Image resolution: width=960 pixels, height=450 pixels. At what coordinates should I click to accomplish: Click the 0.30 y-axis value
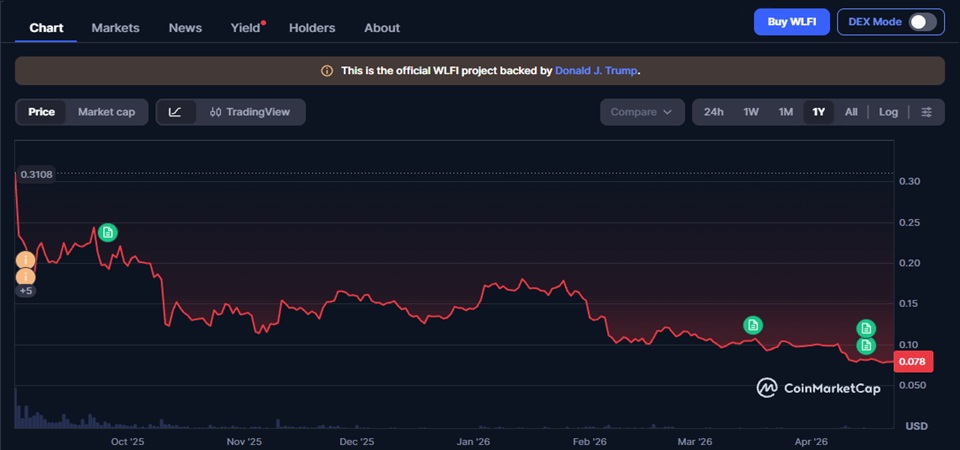[908, 181]
